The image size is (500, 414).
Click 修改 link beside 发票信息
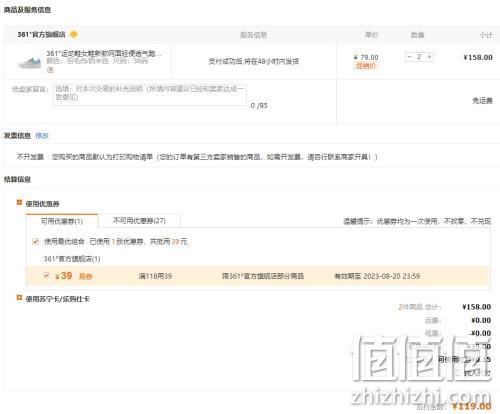coord(42,136)
